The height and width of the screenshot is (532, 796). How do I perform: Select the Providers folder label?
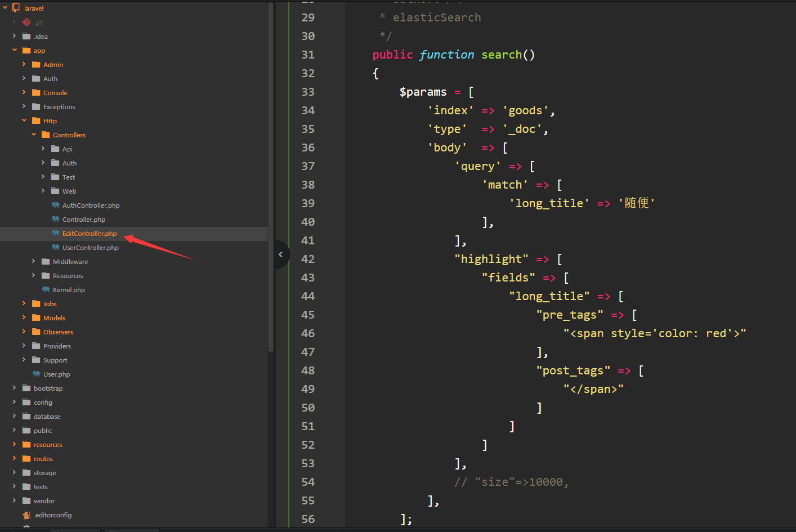tap(57, 346)
